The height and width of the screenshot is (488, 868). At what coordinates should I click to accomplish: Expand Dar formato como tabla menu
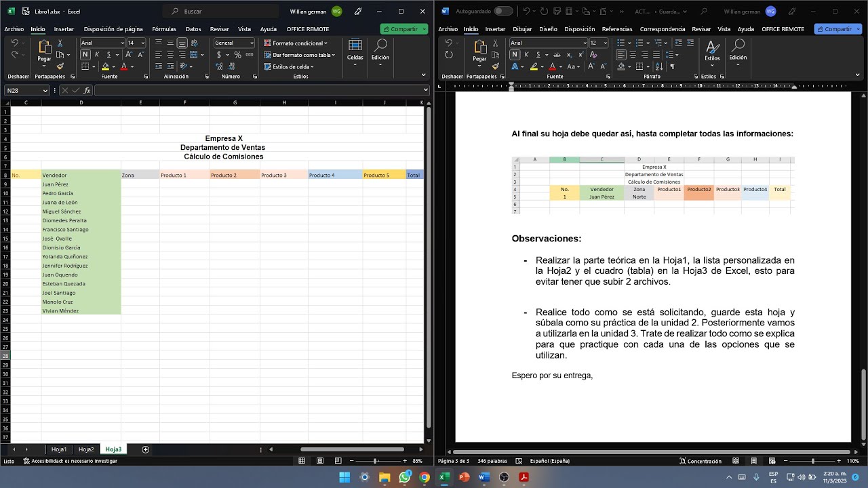pos(299,55)
